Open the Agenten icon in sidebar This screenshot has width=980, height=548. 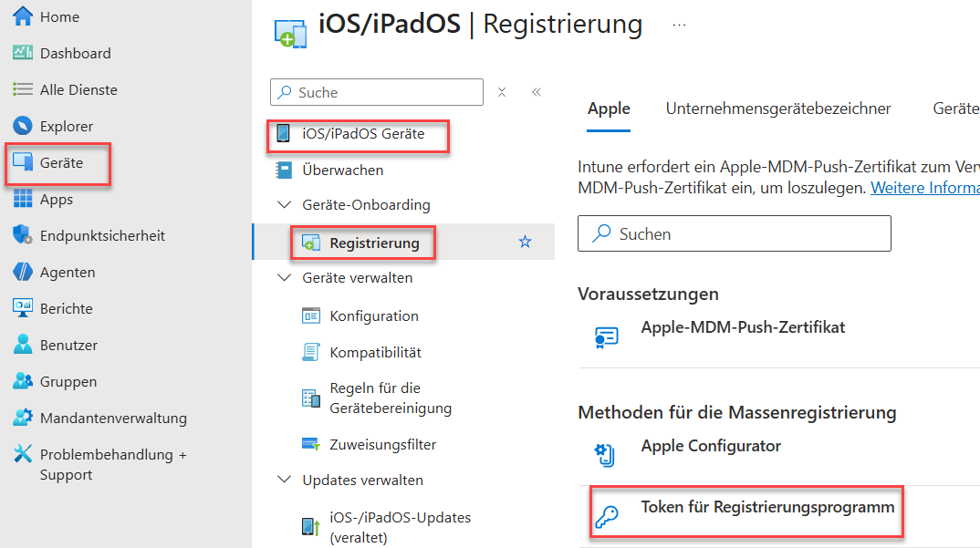(x=23, y=272)
